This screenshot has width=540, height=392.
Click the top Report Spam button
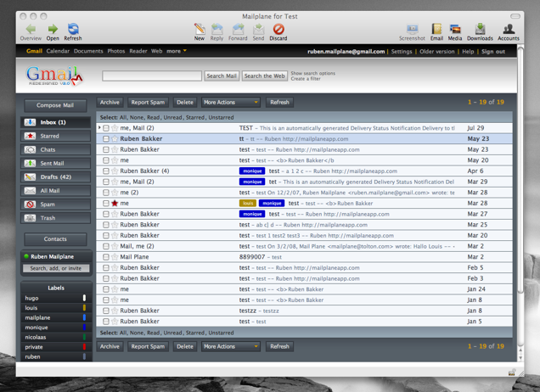(x=148, y=102)
